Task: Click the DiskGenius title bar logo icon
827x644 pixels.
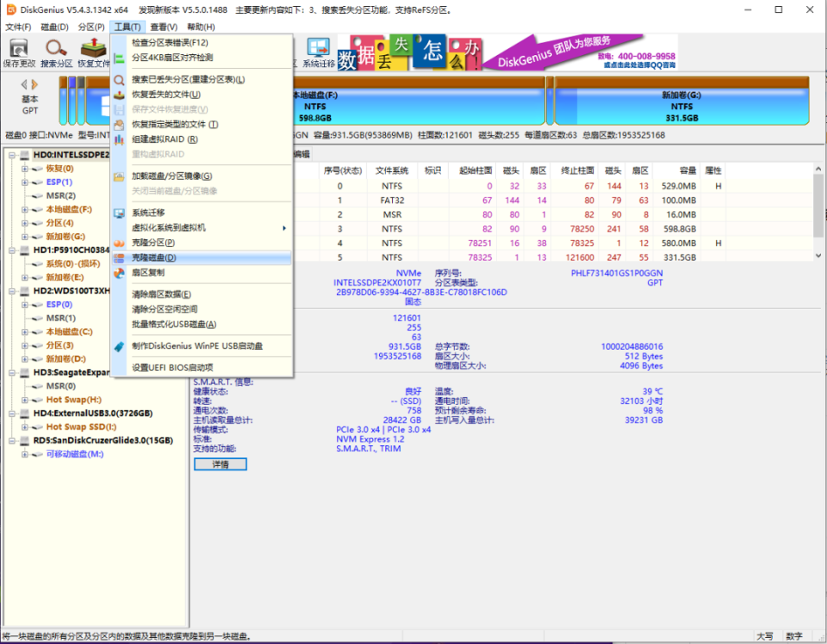Action: tap(10, 9)
